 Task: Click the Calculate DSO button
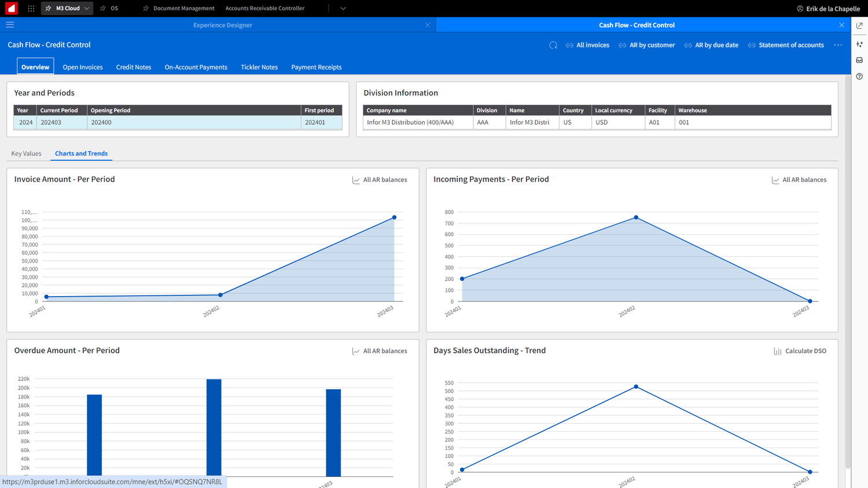point(800,350)
